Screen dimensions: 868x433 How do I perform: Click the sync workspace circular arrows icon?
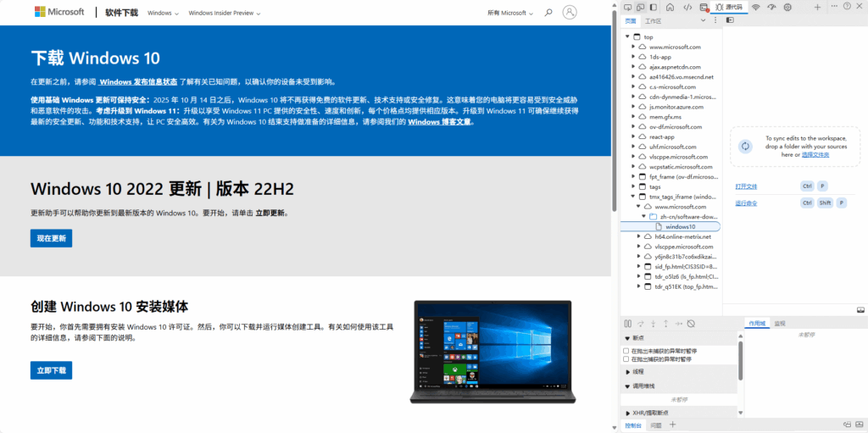pos(745,147)
